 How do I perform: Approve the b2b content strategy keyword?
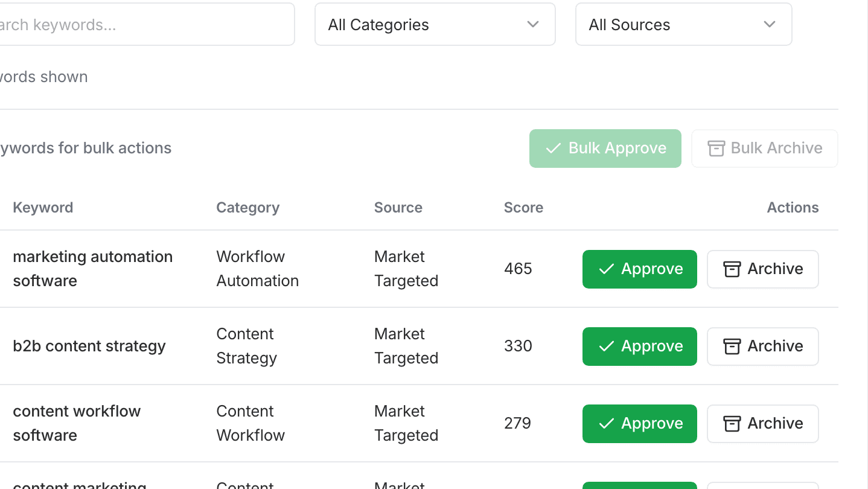[639, 347]
